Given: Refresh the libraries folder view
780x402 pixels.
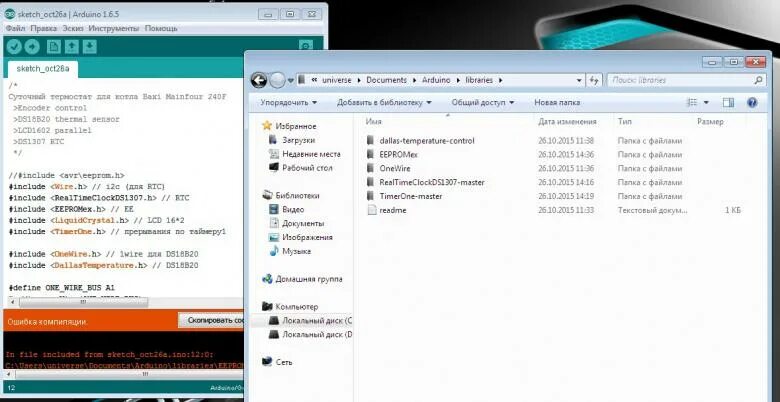Looking at the screenshot, I should point(593,80).
